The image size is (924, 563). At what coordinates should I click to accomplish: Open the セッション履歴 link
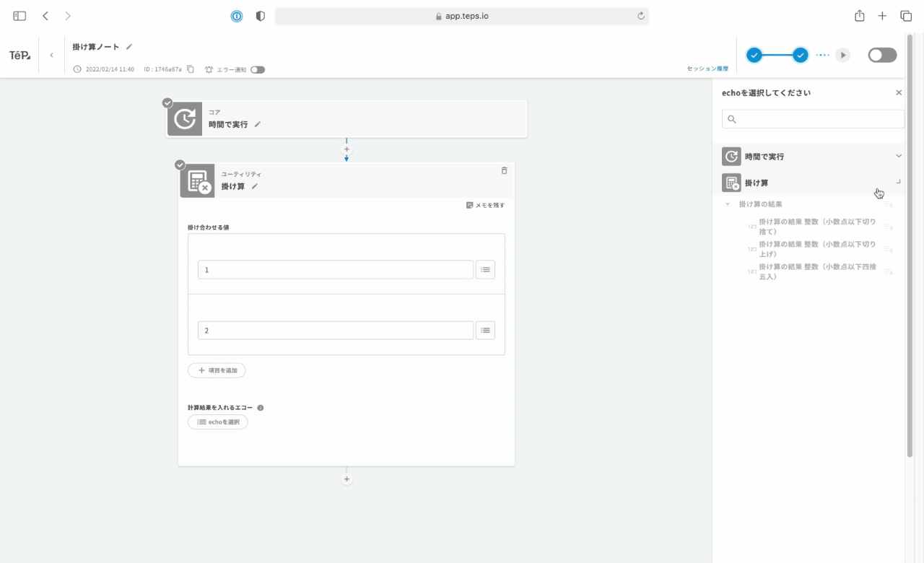click(x=707, y=69)
